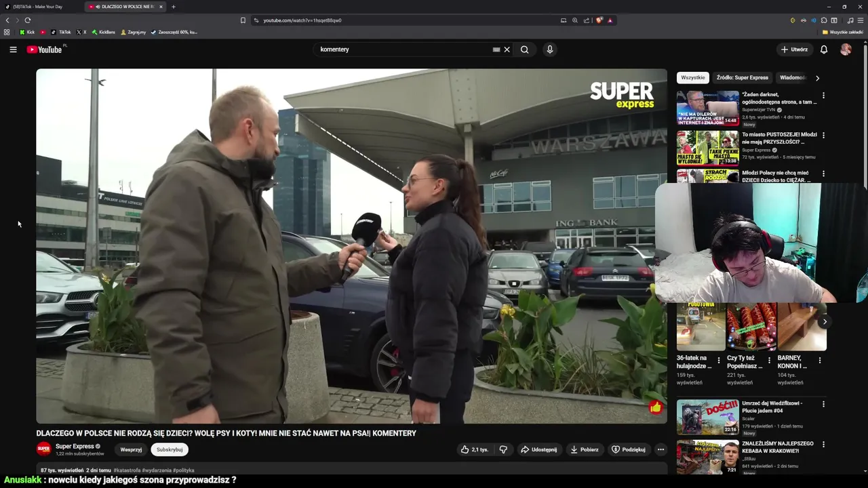Viewport: 868px width, 488px height.
Task: Click the Subskrybuj button
Action: (170, 449)
